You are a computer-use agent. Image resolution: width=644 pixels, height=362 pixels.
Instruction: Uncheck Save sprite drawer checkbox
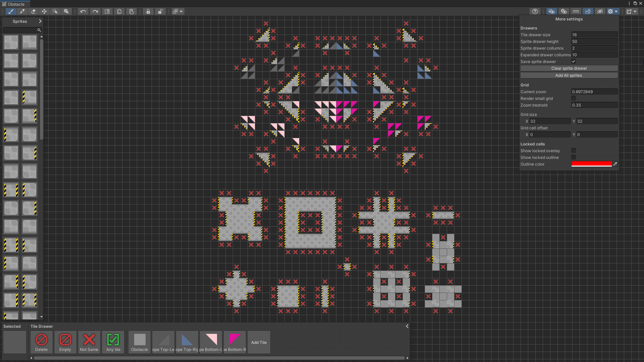click(x=574, y=61)
